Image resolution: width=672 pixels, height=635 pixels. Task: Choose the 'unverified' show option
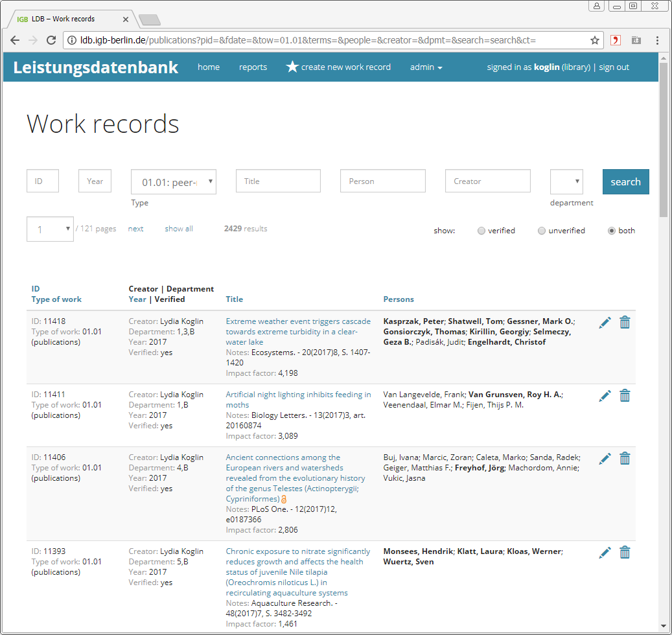[x=542, y=231]
